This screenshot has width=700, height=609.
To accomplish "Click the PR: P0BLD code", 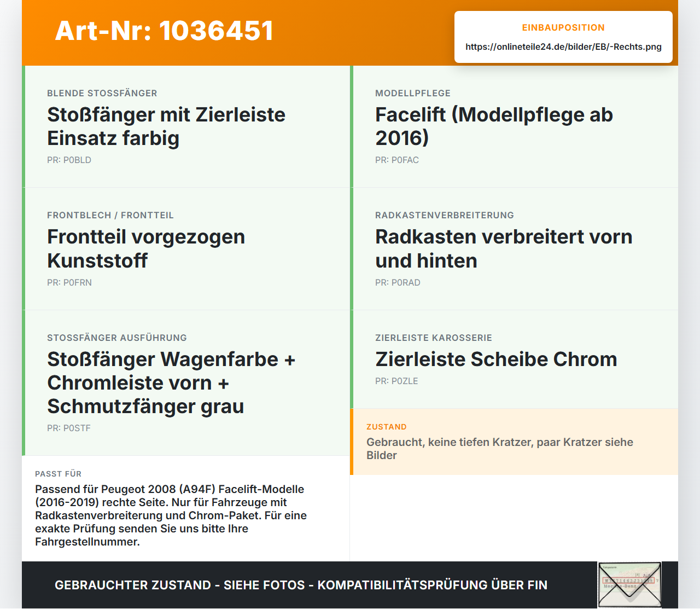I will click(69, 160).
